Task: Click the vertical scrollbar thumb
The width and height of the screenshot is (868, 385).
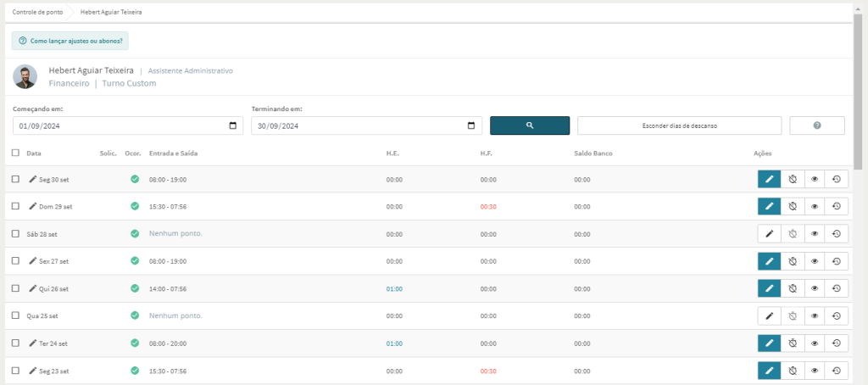Action: (x=858, y=92)
